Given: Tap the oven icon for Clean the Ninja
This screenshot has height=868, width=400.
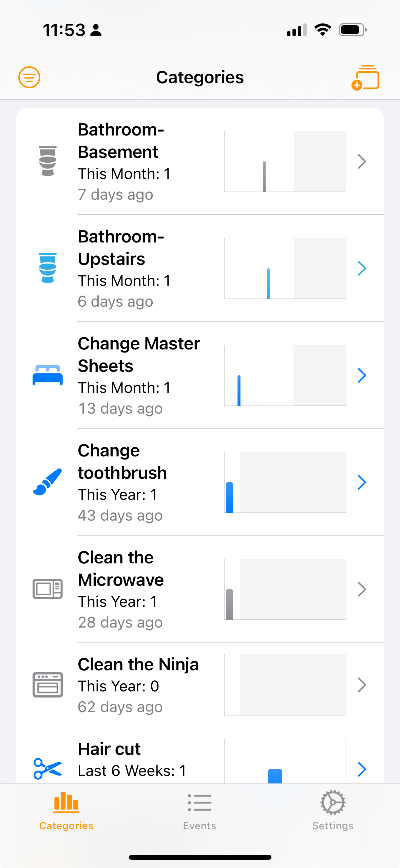Looking at the screenshot, I should pos(47,685).
